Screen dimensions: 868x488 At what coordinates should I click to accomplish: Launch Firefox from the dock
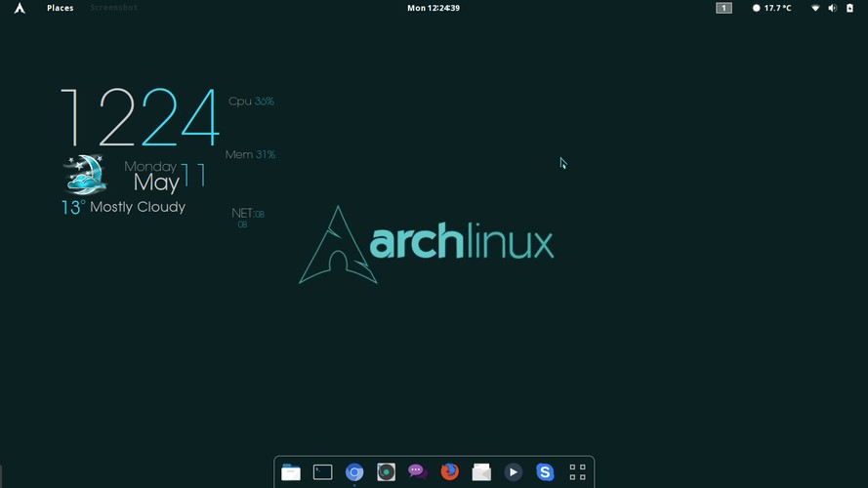(x=449, y=471)
